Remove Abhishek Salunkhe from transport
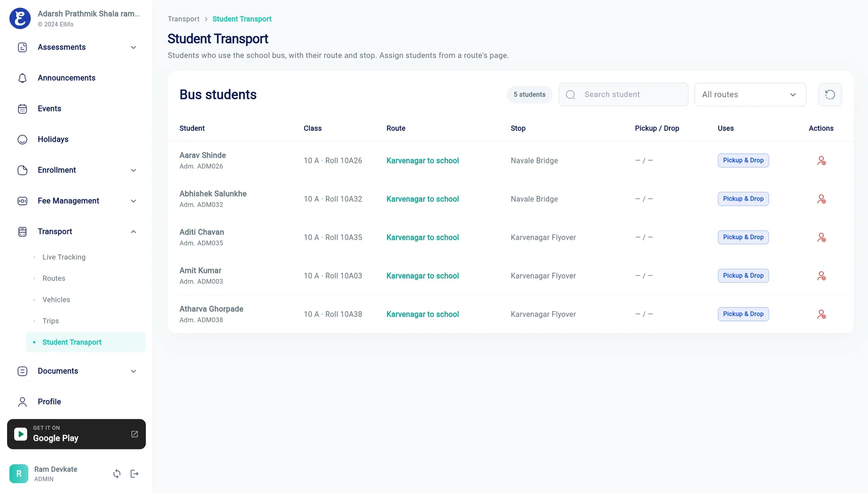868x493 pixels. tap(821, 199)
